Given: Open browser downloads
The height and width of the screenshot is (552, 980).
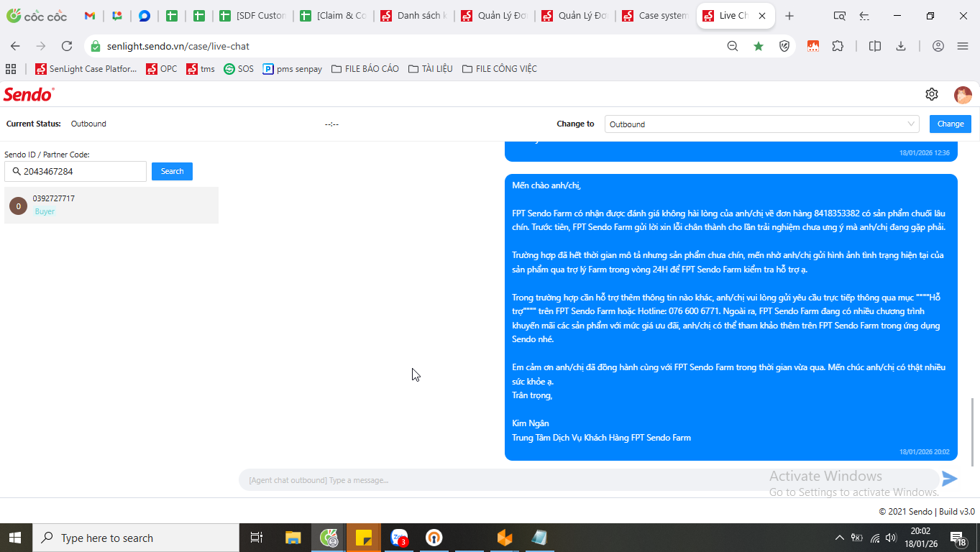Looking at the screenshot, I should pyautogui.click(x=900, y=46).
